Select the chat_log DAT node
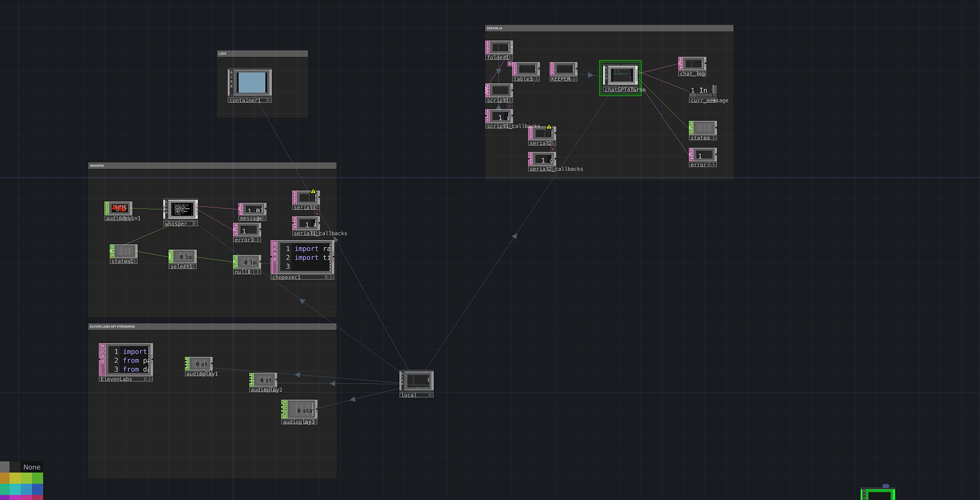This screenshot has height=500, width=980. (x=692, y=64)
